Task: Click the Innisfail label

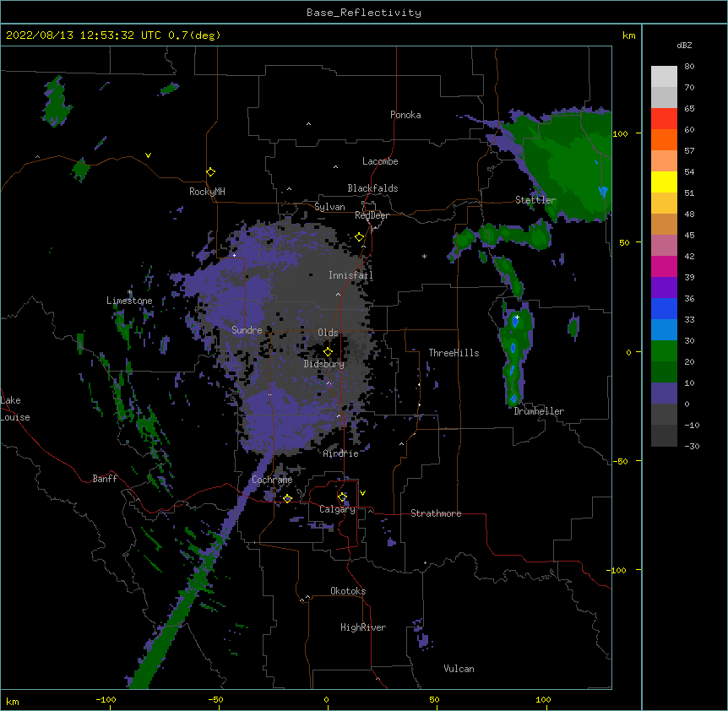Action: coord(350,275)
